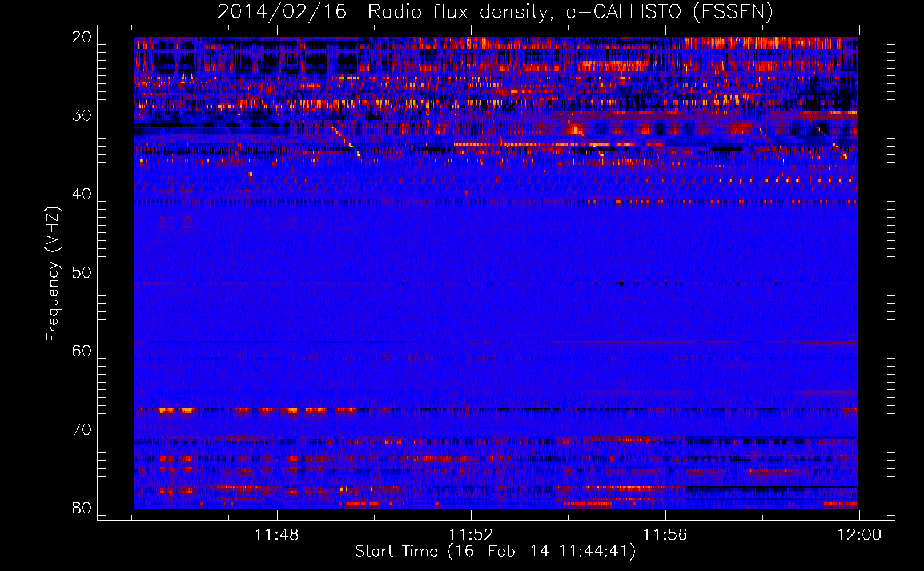The height and width of the screenshot is (571, 924).
Task: Click the 60 frequency tick label
Action: (82, 351)
